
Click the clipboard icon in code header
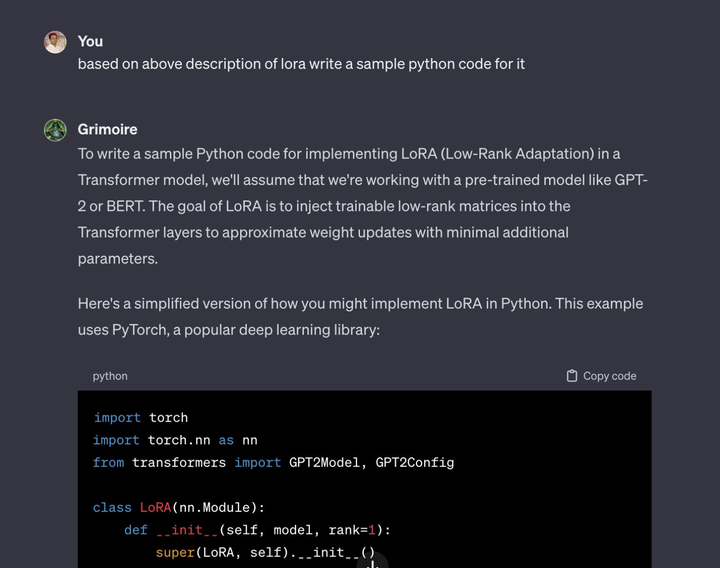(x=572, y=376)
